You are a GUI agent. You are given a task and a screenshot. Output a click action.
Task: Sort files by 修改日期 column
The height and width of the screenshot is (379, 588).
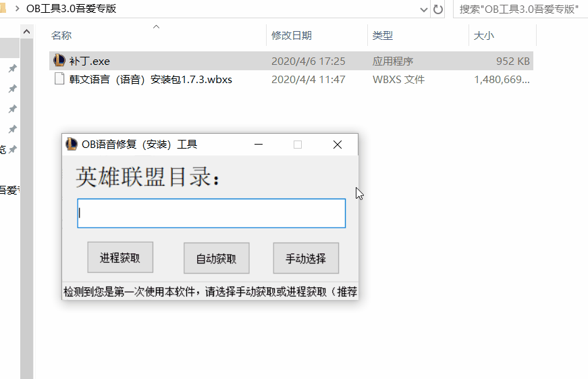pos(292,36)
